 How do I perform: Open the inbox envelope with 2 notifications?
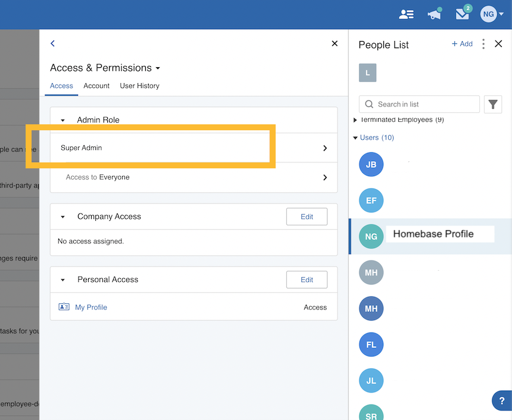(x=463, y=14)
